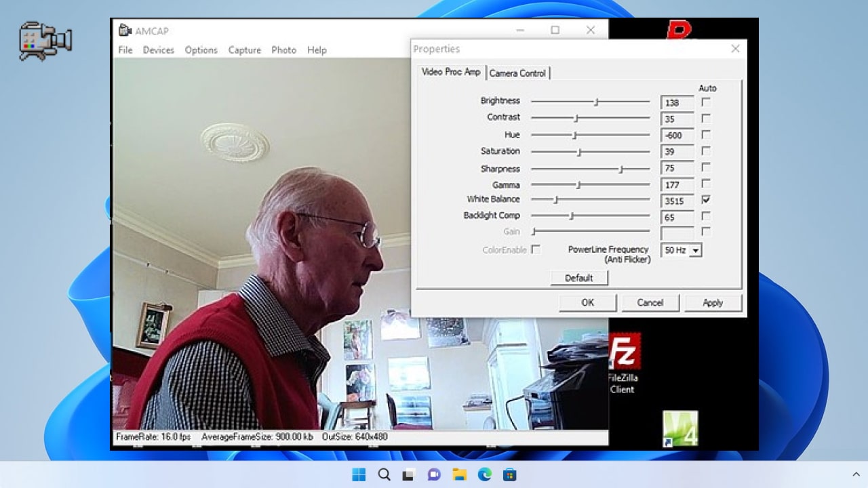Click the Gamma slider
The height and width of the screenshot is (488, 868).
[590, 184]
